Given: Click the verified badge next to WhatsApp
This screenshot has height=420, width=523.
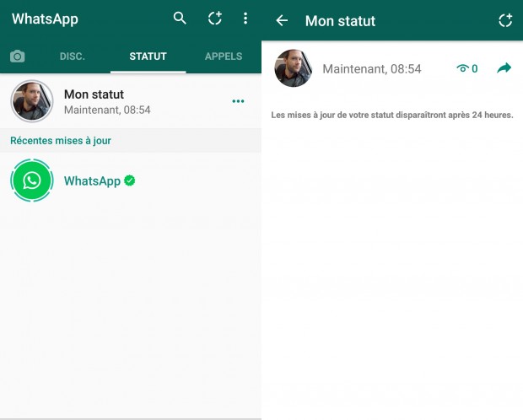Looking at the screenshot, I should click(130, 180).
